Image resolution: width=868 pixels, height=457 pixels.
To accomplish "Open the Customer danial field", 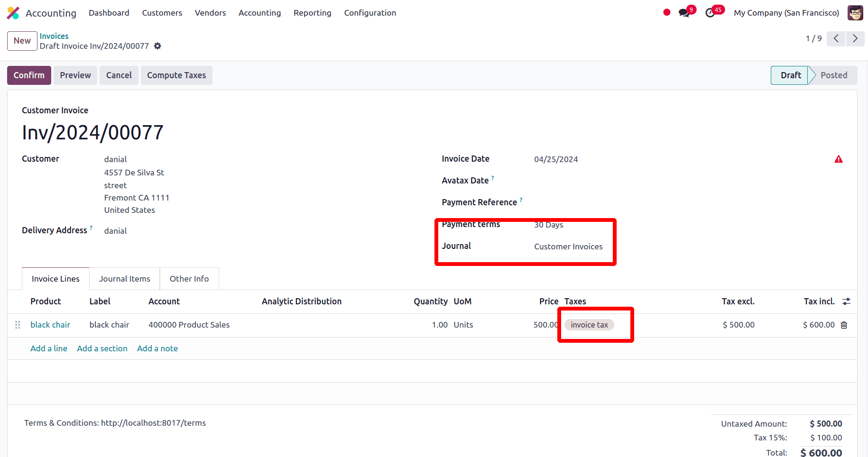I will pos(115,159).
